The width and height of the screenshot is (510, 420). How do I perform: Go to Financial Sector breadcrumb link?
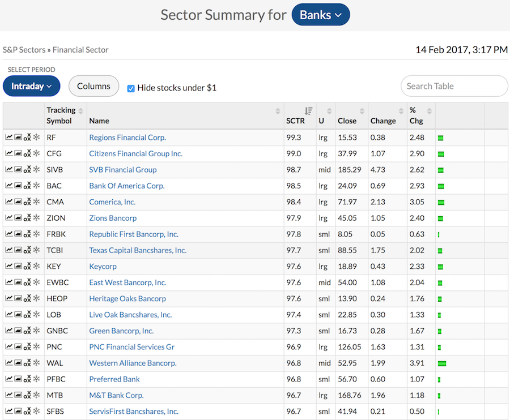coord(80,50)
